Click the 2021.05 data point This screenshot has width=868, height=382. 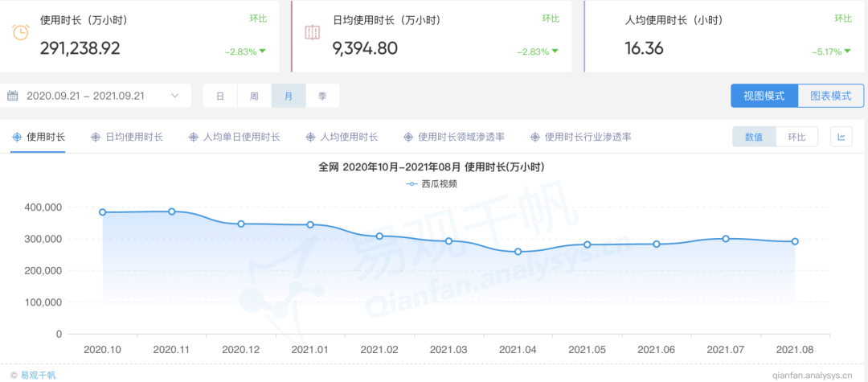point(588,244)
